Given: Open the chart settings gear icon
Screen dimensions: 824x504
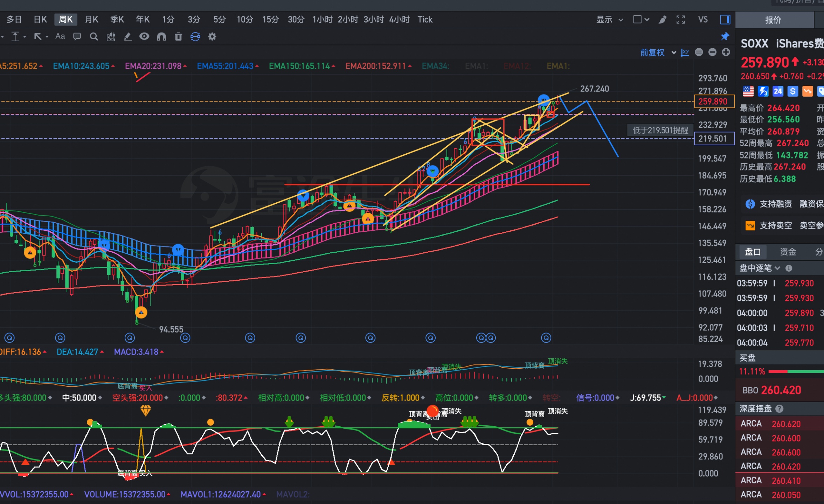Looking at the screenshot, I should (212, 36).
